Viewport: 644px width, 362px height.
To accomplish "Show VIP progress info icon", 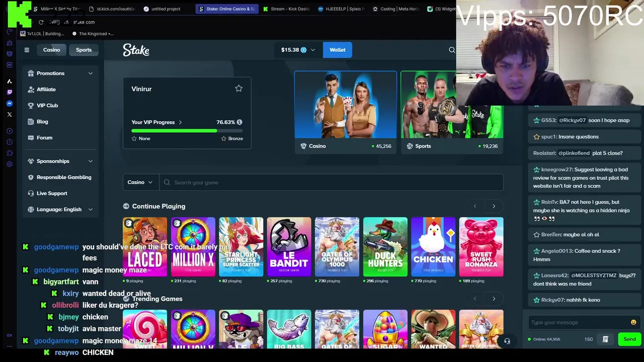I will pos(239,122).
